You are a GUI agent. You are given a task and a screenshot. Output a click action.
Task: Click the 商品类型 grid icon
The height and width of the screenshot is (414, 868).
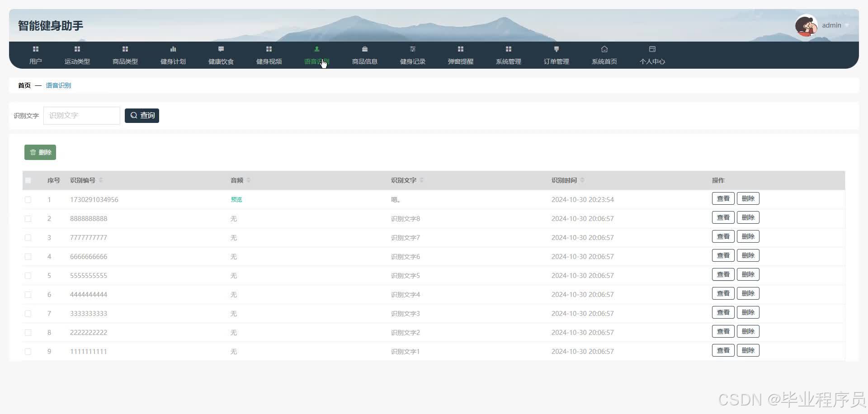pos(125,49)
